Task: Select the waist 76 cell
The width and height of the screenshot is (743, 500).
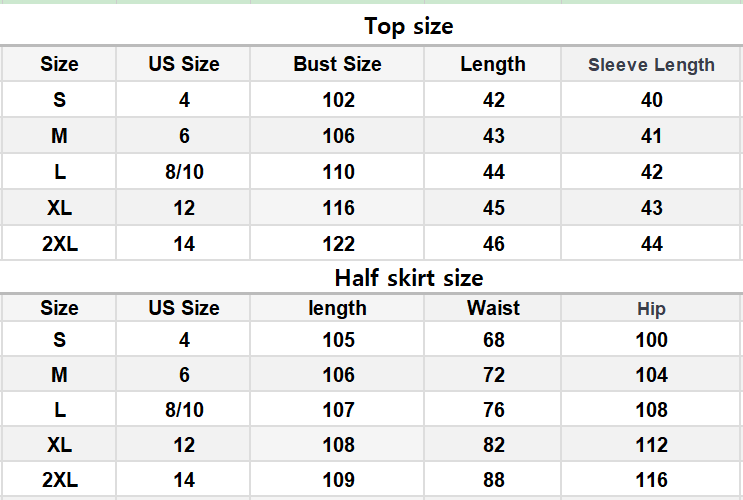Action: point(493,410)
